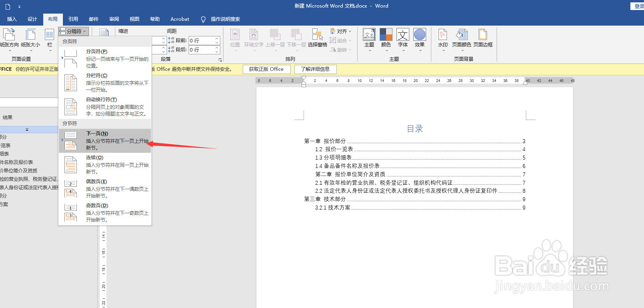
Task: Expand the breaks (分隔符) dropdown
Action: [73, 31]
